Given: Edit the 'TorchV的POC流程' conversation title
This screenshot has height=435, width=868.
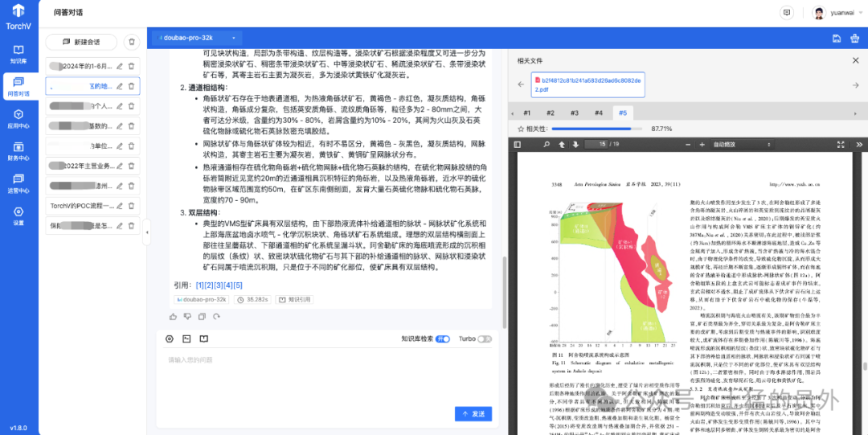Looking at the screenshot, I should coord(119,206).
